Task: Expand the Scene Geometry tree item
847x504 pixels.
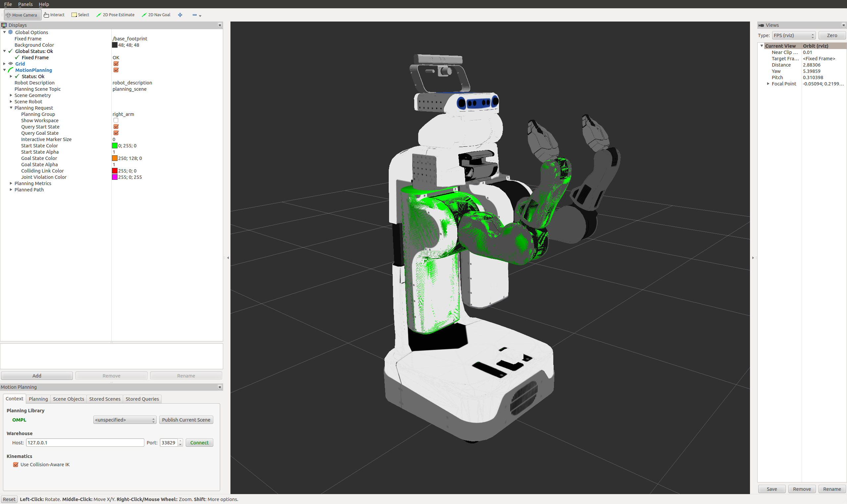Action: (11, 95)
